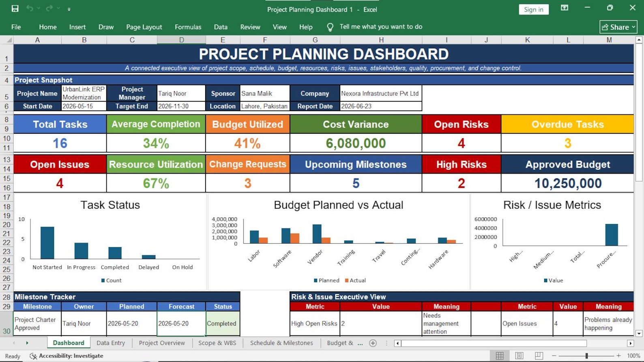This screenshot has width=644, height=362.
Task: Click the Ribbon Display Options icon
Action: click(x=565, y=8)
